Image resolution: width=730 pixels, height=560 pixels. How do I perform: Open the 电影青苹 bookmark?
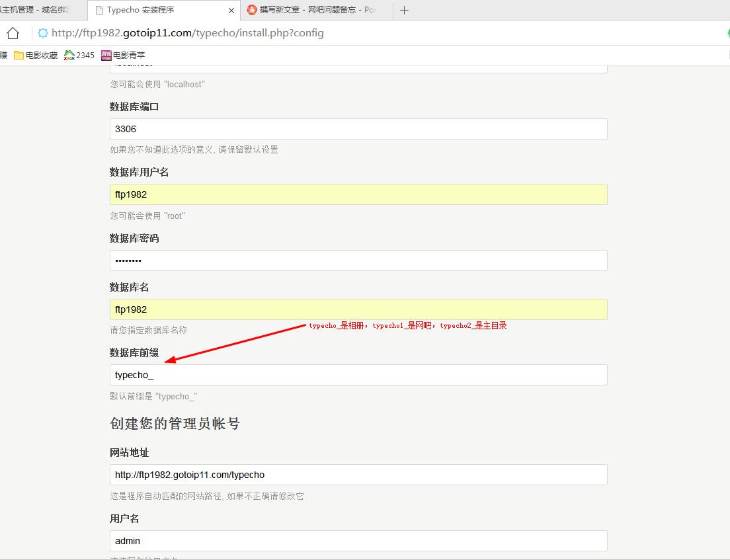(123, 56)
